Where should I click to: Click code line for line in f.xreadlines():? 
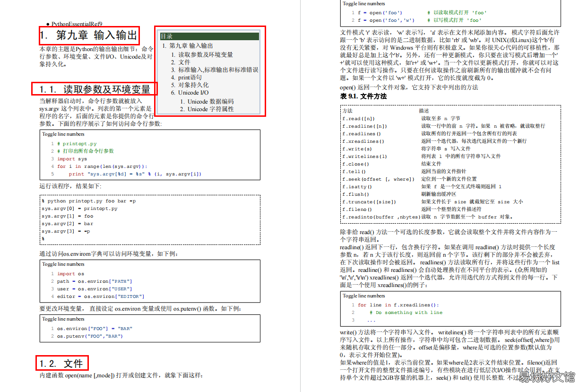point(398,305)
